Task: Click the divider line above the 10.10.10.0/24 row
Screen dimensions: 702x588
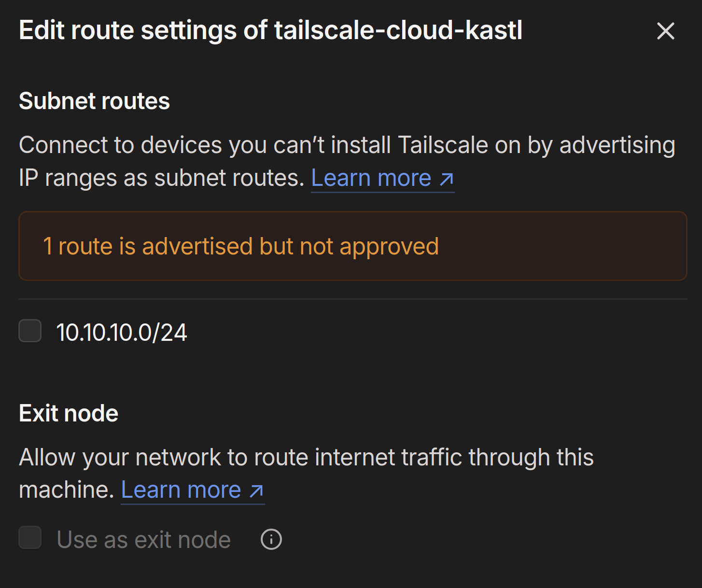Action: click(x=353, y=299)
